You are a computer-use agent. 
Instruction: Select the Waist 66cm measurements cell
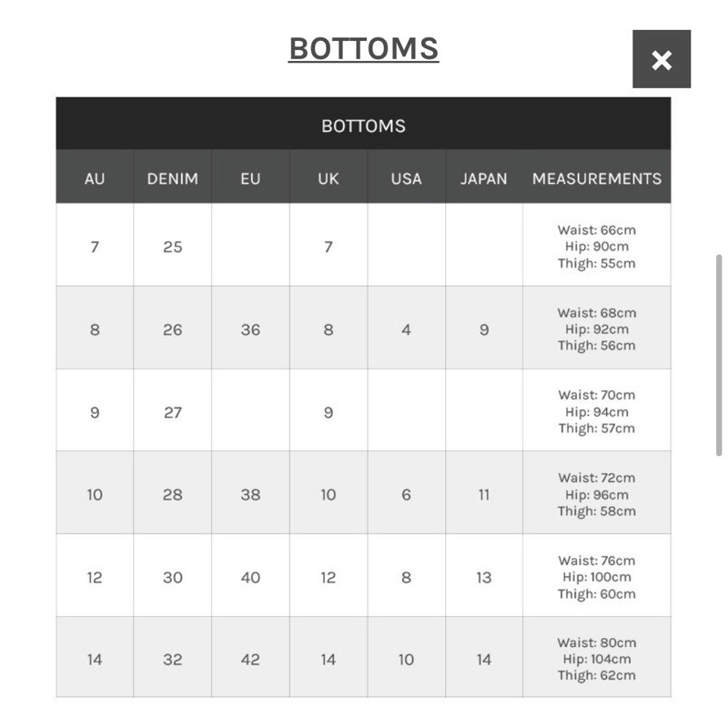pyautogui.click(x=596, y=247)
